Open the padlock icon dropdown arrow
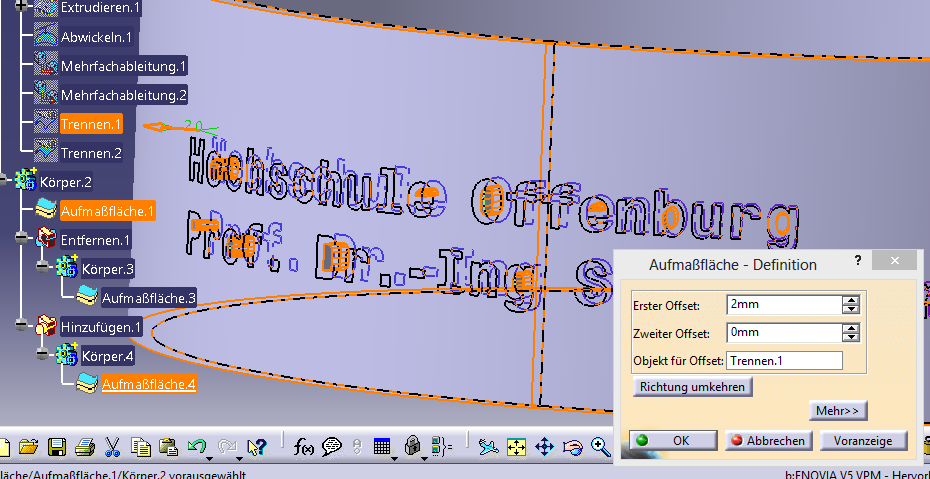This screenshot has width=930, height=479. (x=424, y=458)
